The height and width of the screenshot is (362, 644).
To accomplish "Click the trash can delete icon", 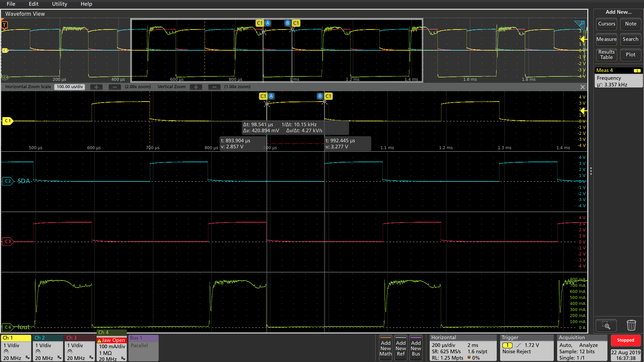I will coord(631,325).
